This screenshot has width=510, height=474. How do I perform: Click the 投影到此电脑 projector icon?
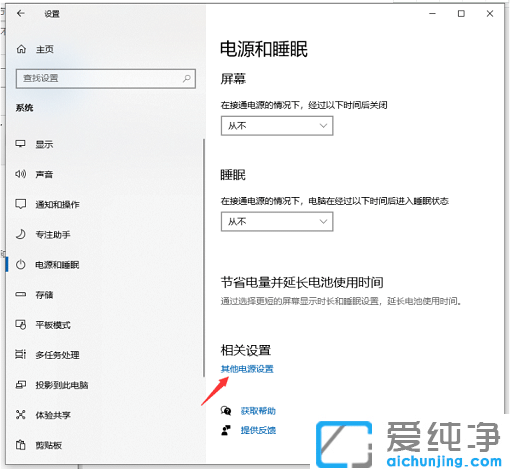click(21, 385)
